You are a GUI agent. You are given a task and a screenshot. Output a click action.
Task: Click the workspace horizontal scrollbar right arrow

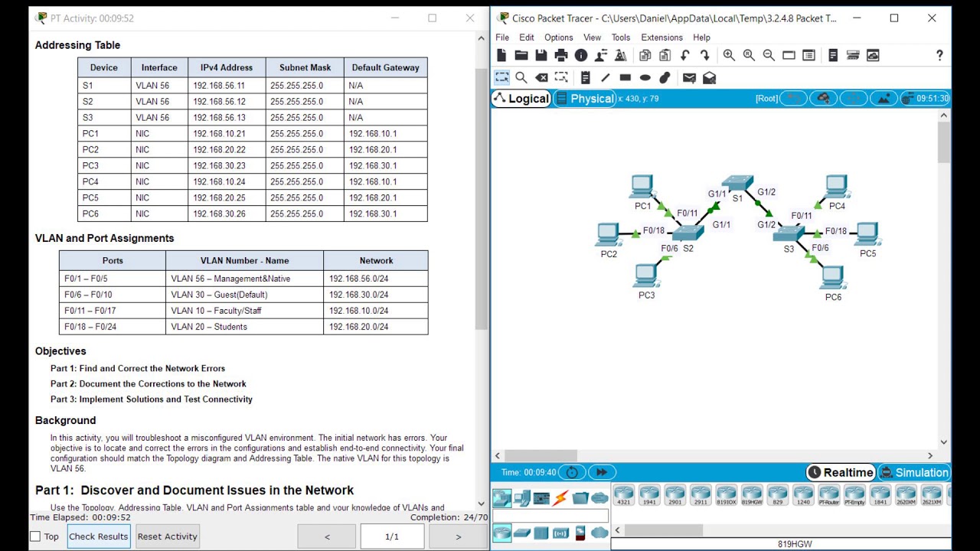[x=930, y=456]
